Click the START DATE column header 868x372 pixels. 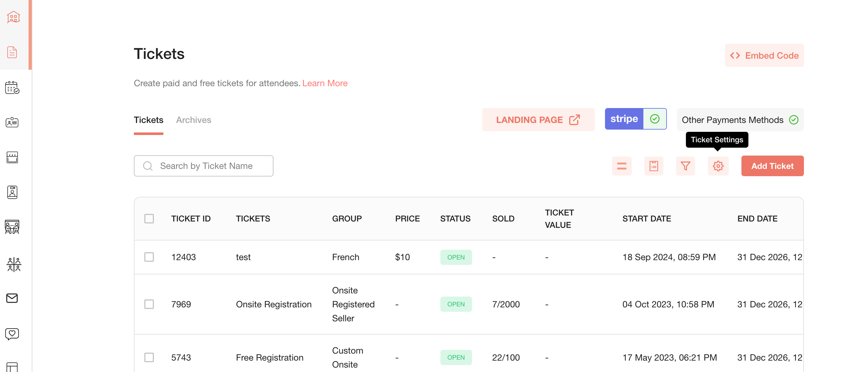click(647, 219)
